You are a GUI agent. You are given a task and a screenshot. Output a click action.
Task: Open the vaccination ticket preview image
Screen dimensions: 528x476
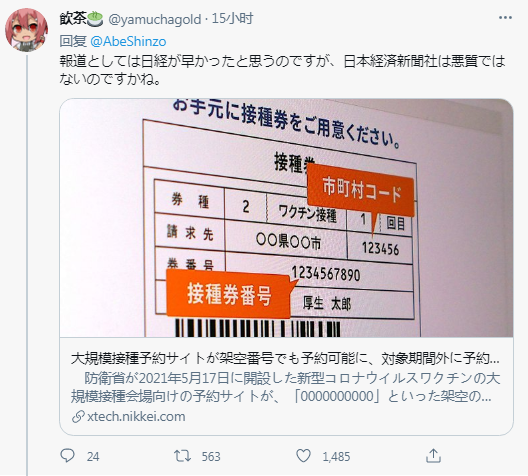287,218
